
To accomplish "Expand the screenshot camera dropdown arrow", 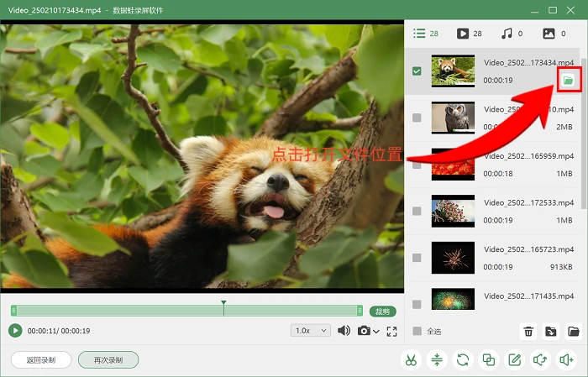I will tap(376, 332).
